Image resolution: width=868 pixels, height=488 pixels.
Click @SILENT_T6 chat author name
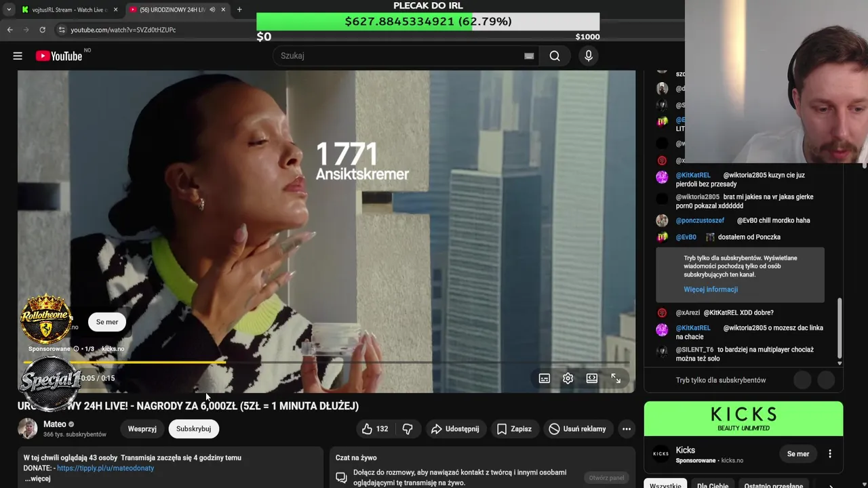[694, 350]
